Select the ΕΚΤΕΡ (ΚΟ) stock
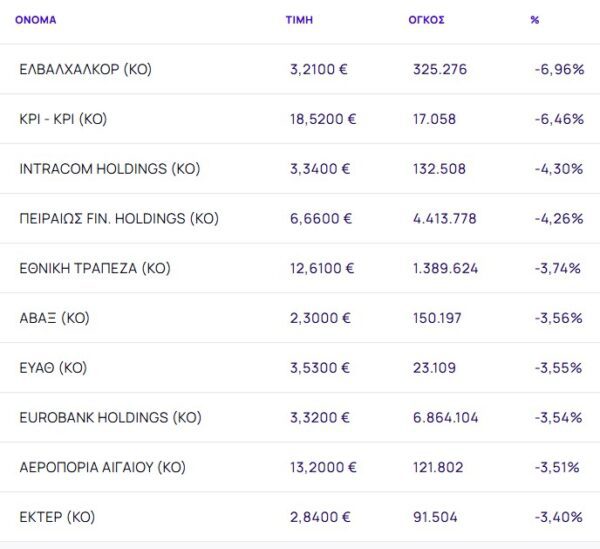Screen dimensions: 600x549 coord(57,517)
